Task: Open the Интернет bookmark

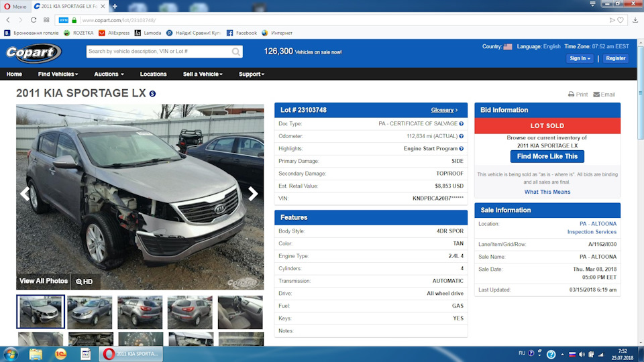Action: click(277, 33)
